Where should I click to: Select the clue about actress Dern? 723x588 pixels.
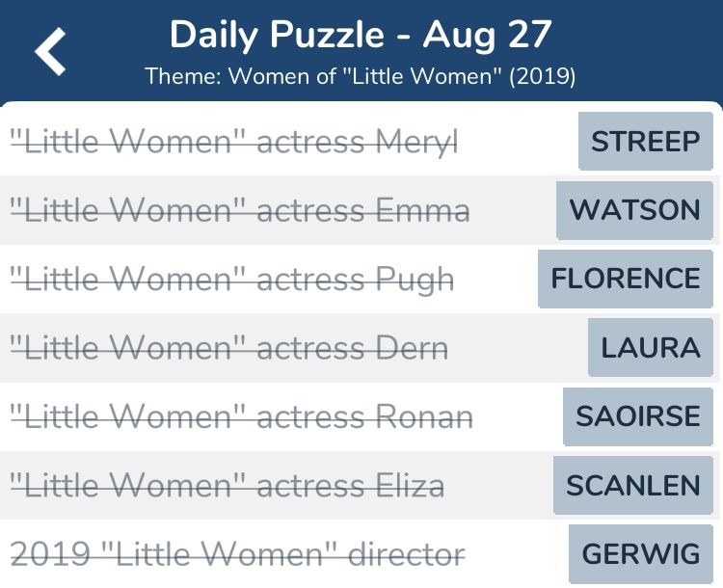point(229,348)
